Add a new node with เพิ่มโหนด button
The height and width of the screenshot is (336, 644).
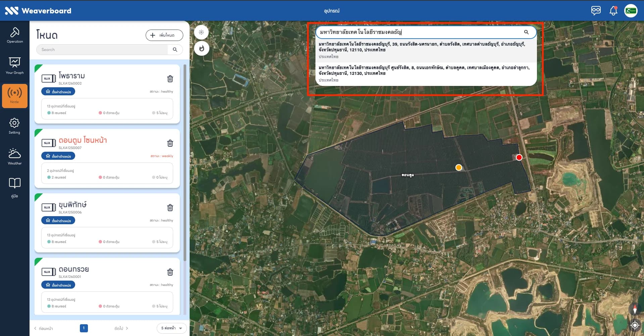[x=164, y=35]
